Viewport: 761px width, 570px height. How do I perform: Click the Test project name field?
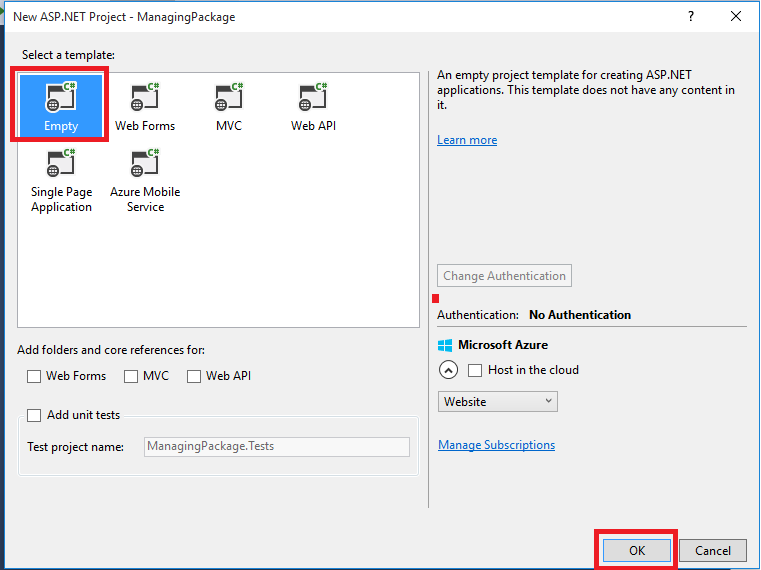pyautogui.click(x=277, y=447)
